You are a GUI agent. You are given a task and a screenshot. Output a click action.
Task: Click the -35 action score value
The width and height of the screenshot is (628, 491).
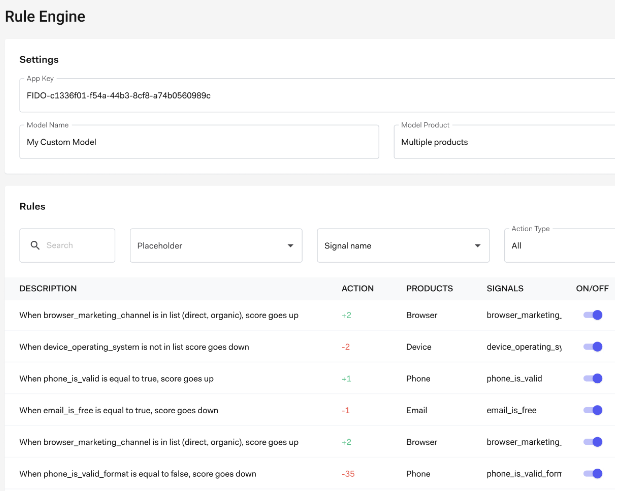(348, 474)
